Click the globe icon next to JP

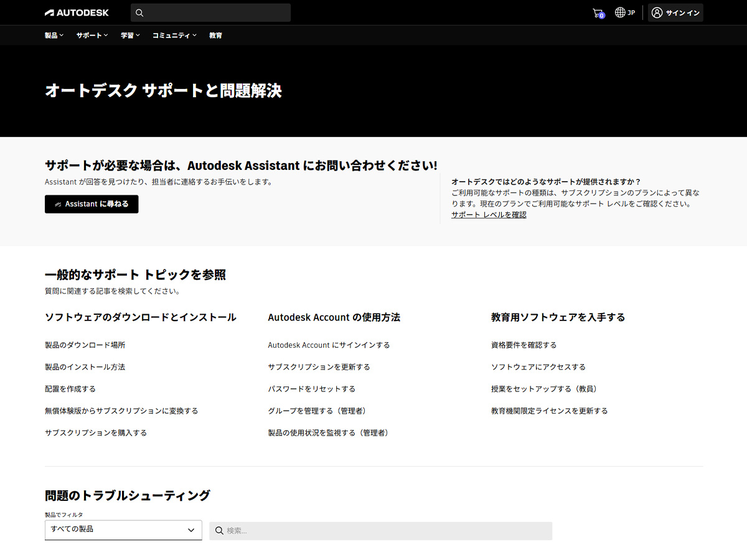[618, 12]
